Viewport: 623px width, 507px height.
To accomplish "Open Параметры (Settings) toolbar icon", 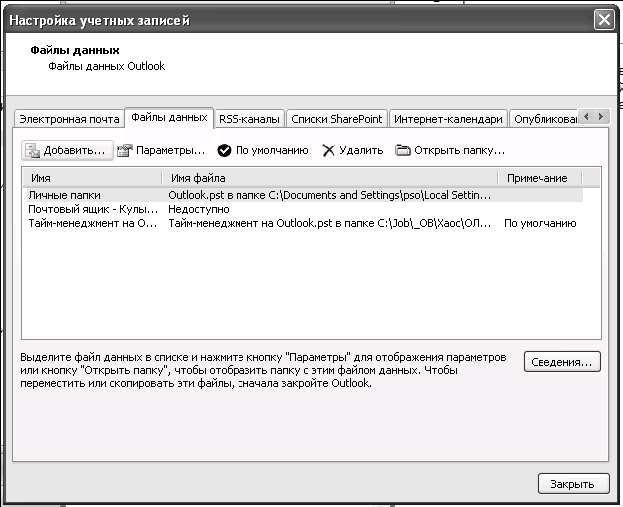I will click(x=125, y=151).
